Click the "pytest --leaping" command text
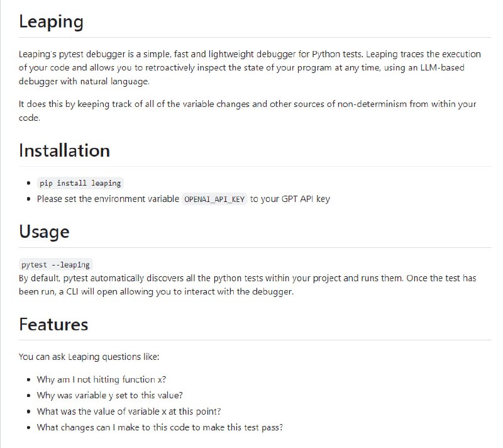The image size is (503, 448). pos(55,265)
